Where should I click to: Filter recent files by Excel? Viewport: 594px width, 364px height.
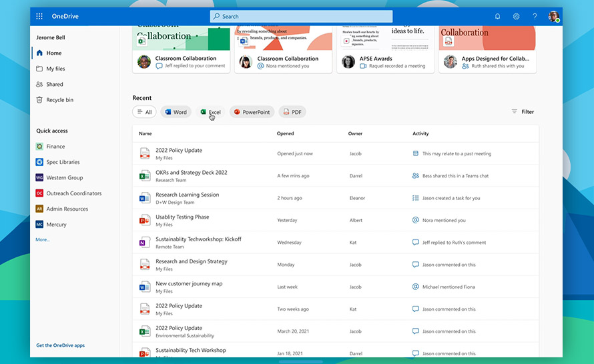[x=210, y=112]
